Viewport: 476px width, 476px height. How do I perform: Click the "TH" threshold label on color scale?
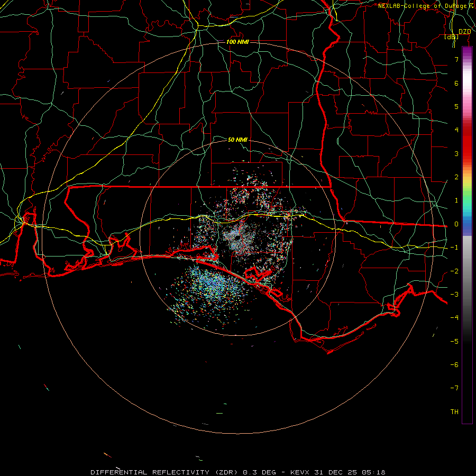454,412
